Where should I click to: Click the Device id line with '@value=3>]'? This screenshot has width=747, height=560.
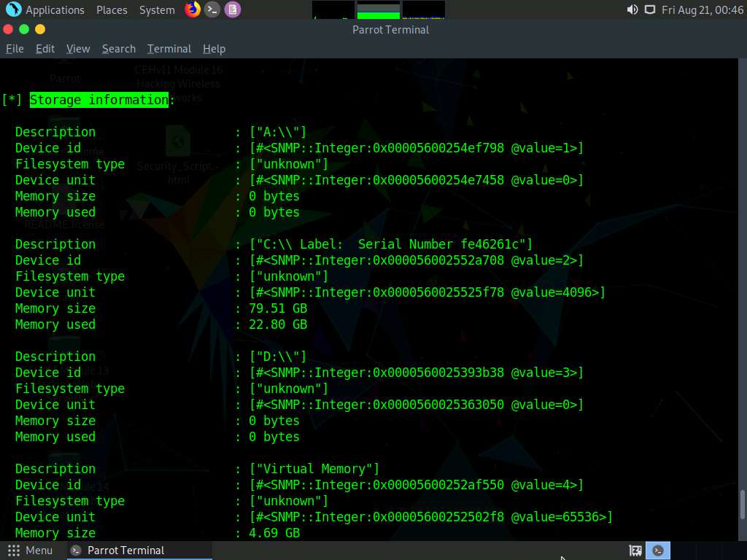(299, 373)
